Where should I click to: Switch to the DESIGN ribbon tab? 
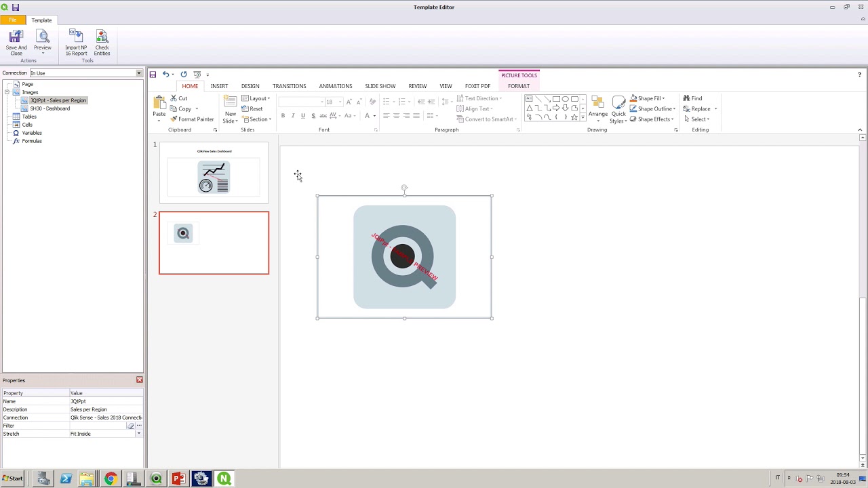(x=250, y=86)
